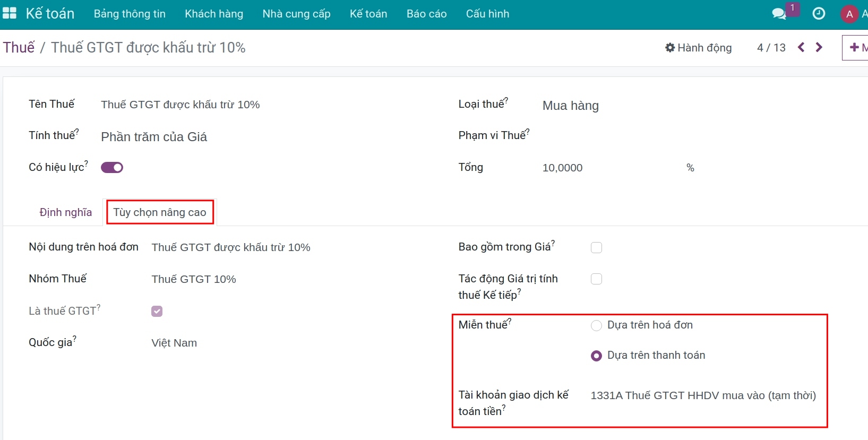Open the Hành động gear menu

click(698, 48)
